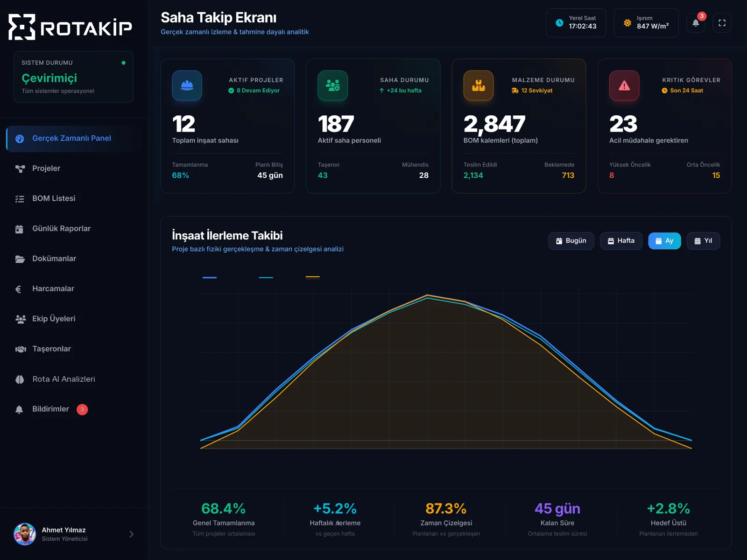This screenshot has height=560, width=747.
Task: Click the sun icon for Işınım
Action: tap(627, 23)
